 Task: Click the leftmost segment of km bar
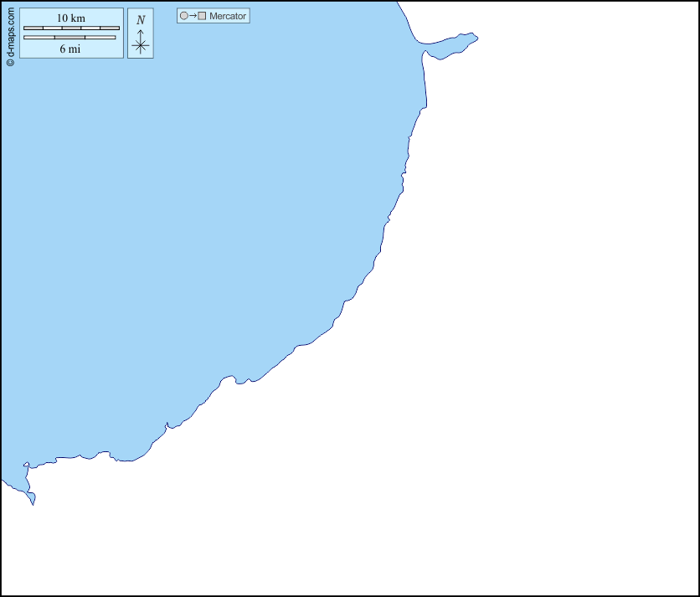33,28
